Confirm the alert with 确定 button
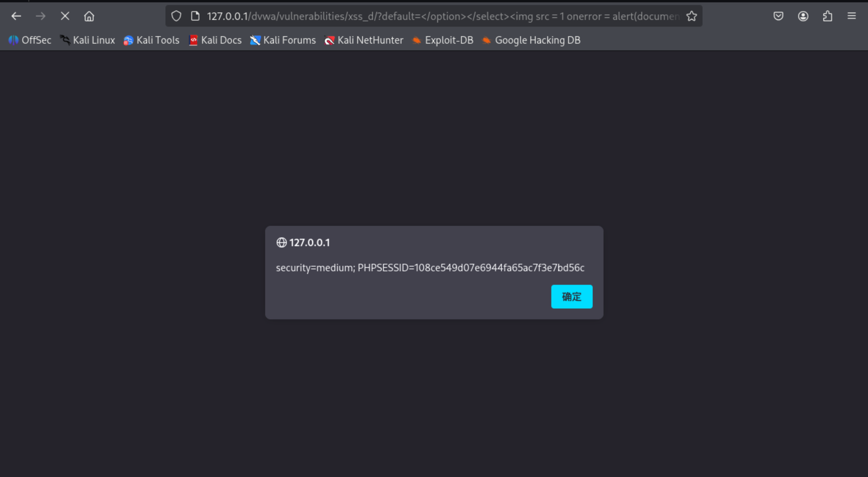Image resolution: width=868 pixels, height=477 pixels. tap(572, 297)
